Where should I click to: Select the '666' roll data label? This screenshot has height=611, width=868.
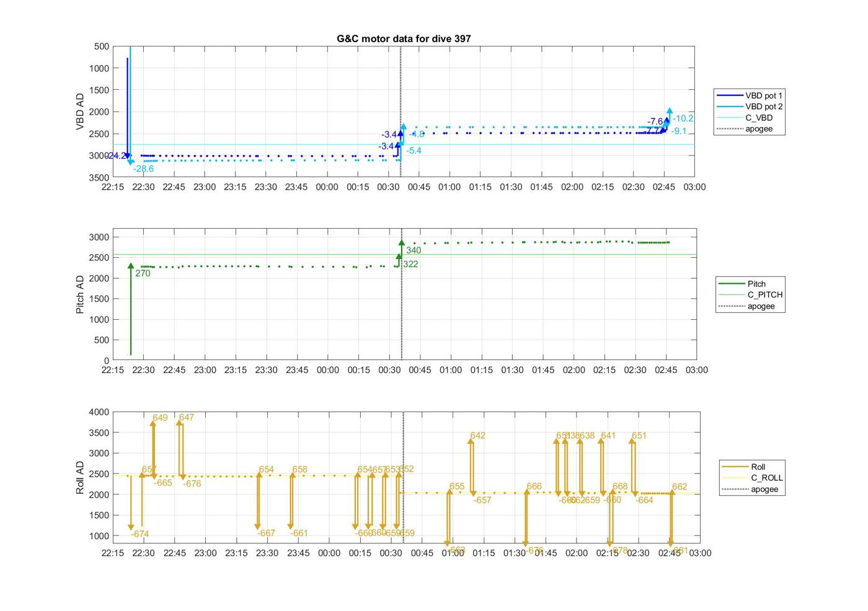point(534,486)
